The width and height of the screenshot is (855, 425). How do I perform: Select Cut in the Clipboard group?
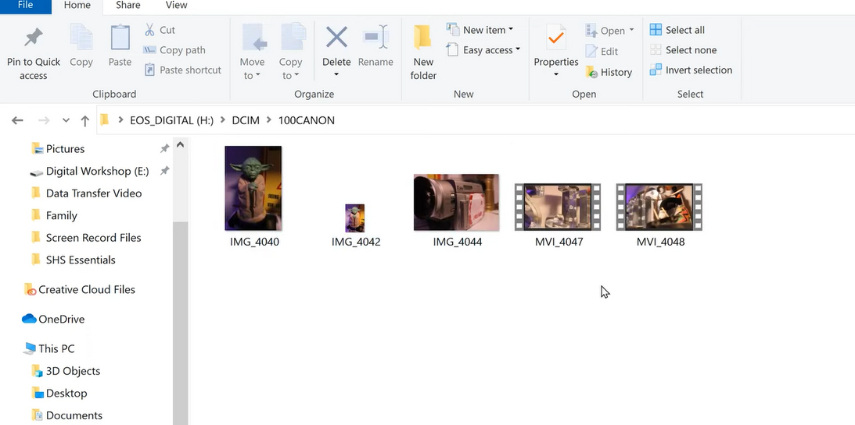tap(159, 30)
